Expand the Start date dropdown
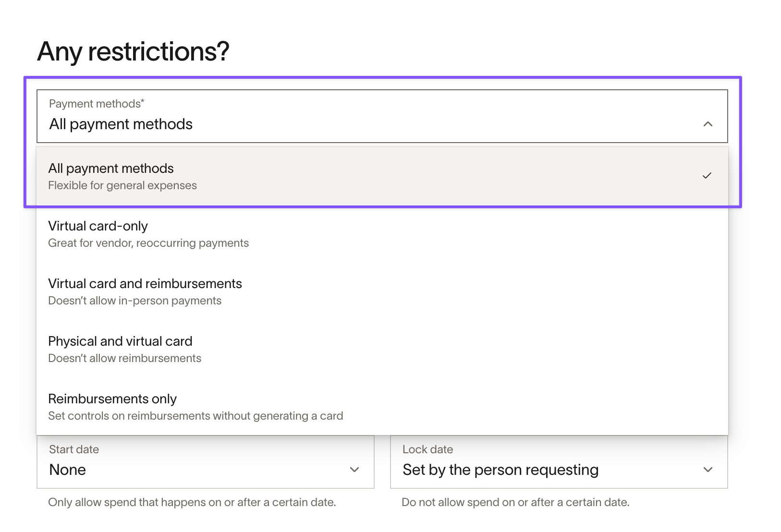The width and height of the screenshot is (781, 532). tap(206, 462)
